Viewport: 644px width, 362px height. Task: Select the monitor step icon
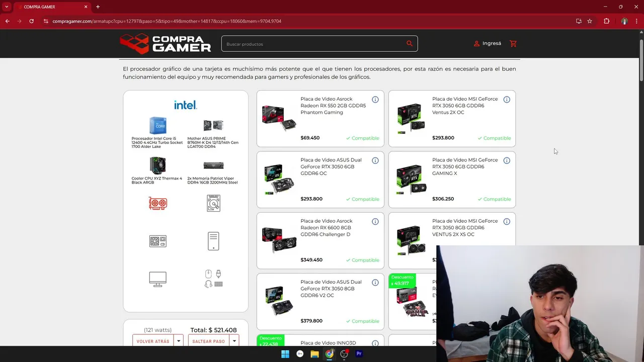coord(158,279)
